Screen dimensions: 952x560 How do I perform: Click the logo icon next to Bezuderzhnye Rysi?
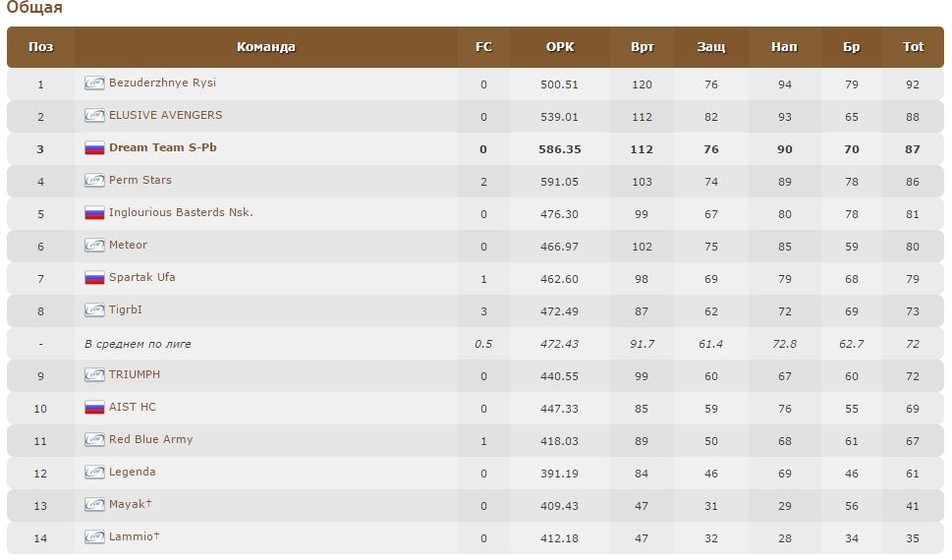[x=94, y=84]
